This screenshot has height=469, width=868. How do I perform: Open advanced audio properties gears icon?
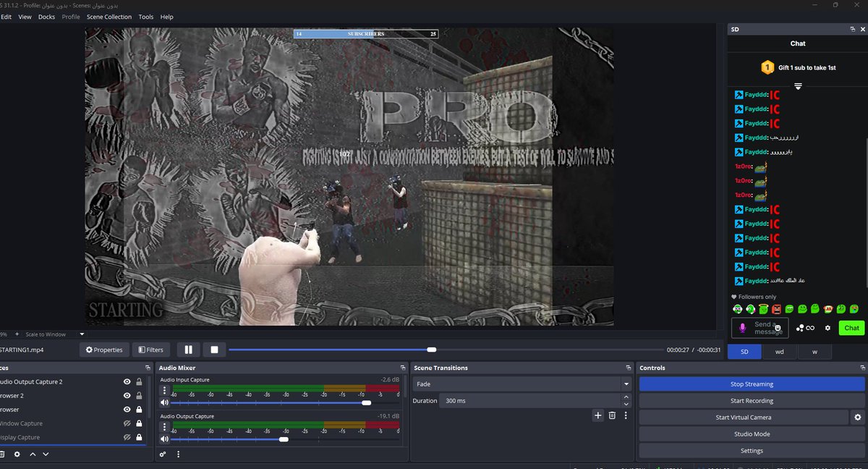pos(163,455)
